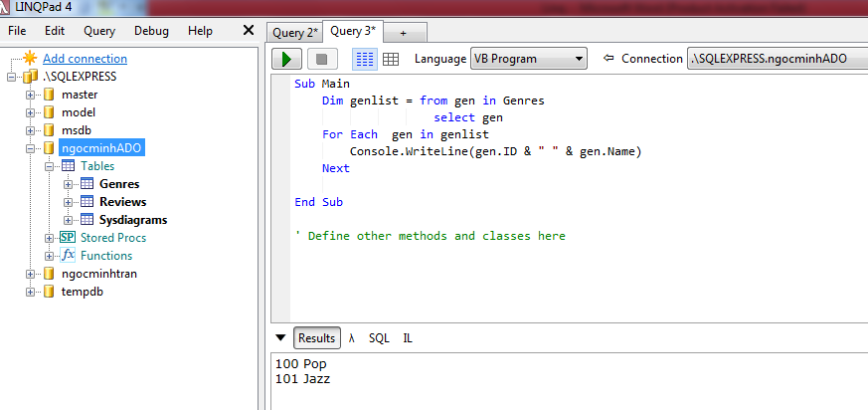
Task: Select the Sysdiagrams table label
Action: pyautogui.click(x=133, y=220)
